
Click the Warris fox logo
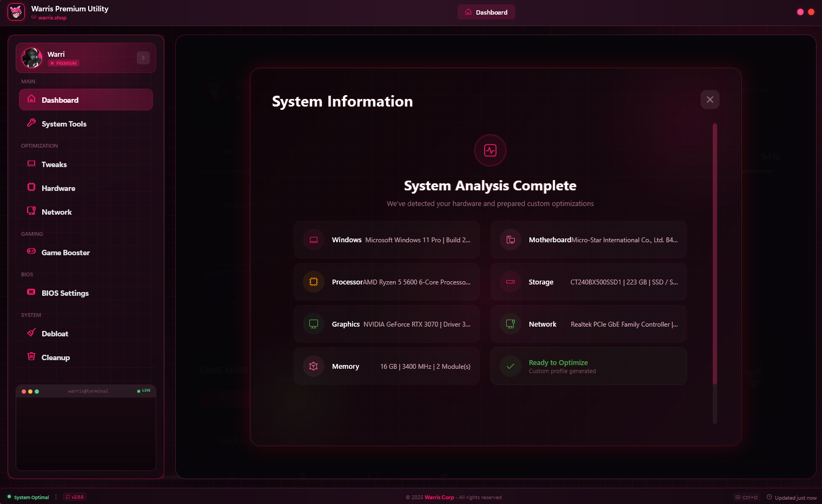click(x=16, y=11)
